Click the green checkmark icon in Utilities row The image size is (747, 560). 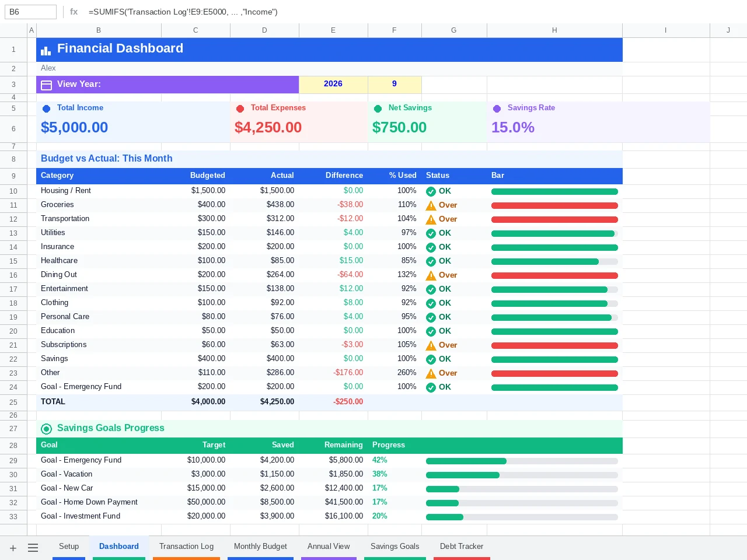(x=431, y=233)
